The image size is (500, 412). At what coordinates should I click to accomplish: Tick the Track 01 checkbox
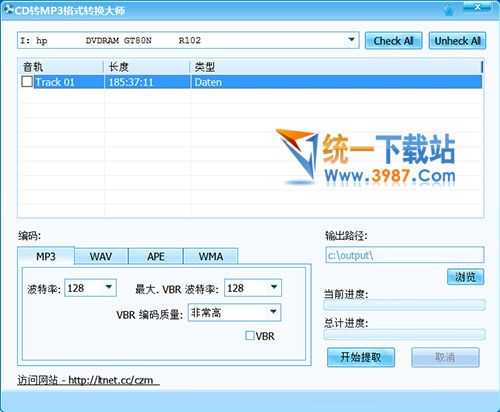(27, 81)
